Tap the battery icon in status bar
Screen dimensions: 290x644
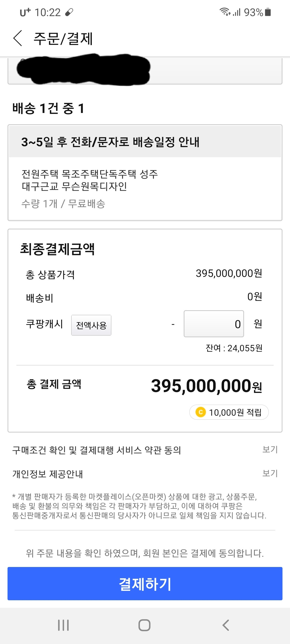click(x=268, y=12)
